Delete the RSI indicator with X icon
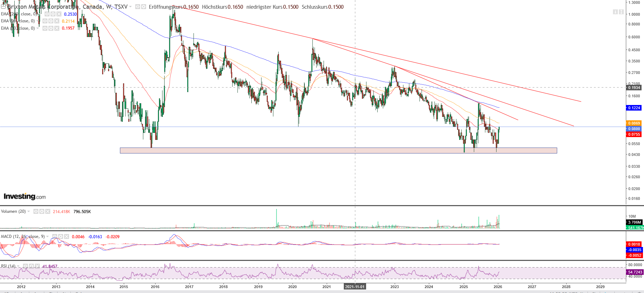 pyautogui.click(x=37, y=266)
